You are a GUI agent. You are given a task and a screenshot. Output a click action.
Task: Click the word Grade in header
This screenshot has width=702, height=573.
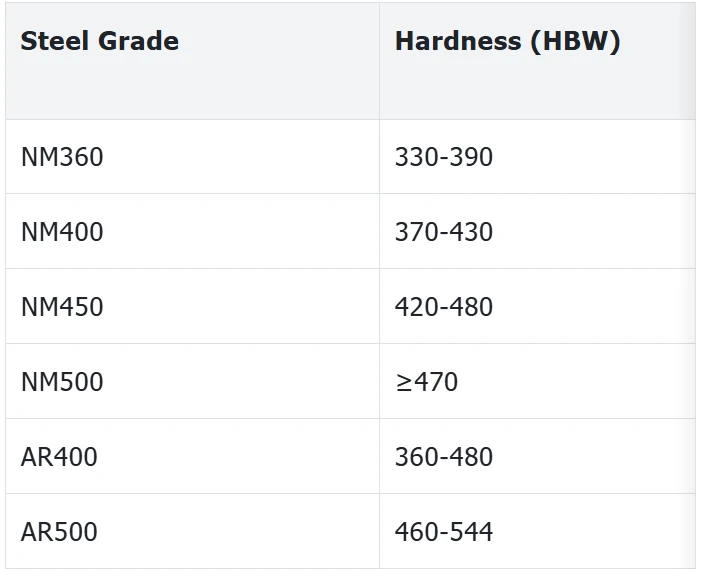point(138,41)
